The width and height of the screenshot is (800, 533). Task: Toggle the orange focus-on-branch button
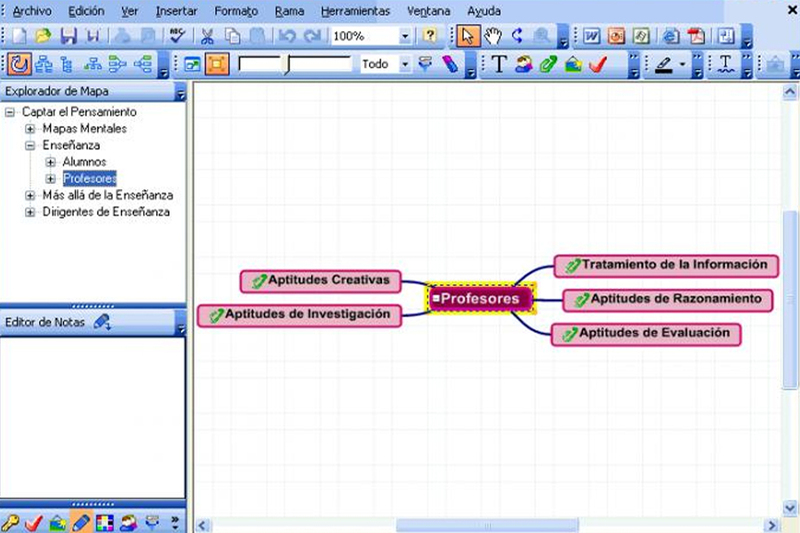pyautogui.click(x=217, y=64)
